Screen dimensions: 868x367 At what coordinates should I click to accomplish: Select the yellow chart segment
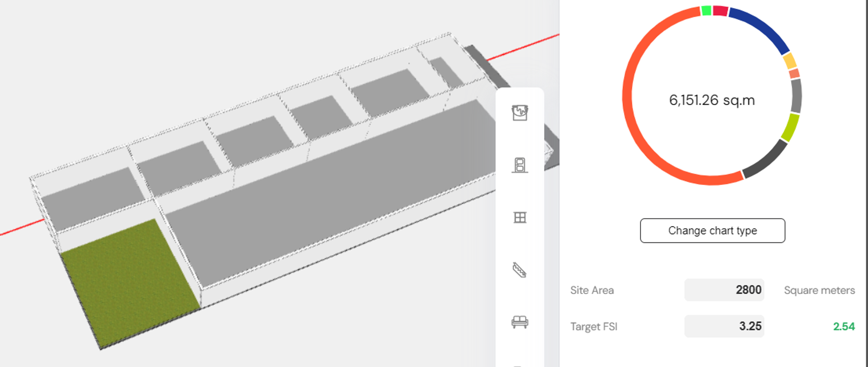[x=790, y=61]
